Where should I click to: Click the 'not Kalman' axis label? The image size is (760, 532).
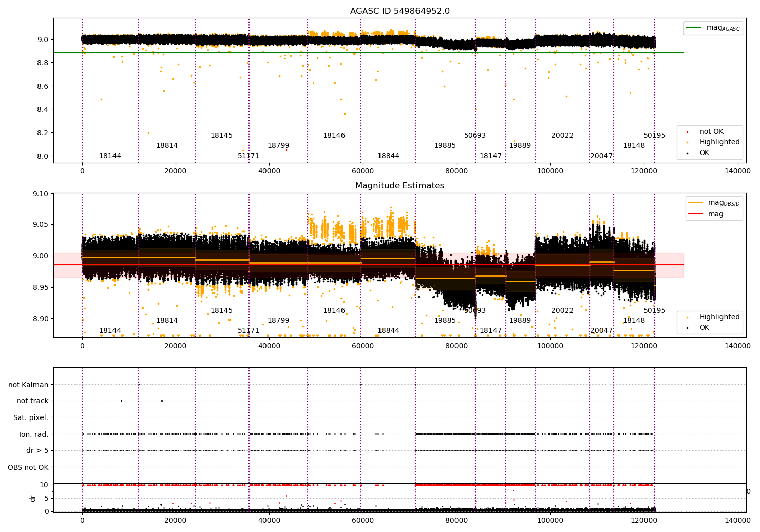pyautogui.click(x=28, y=385)
